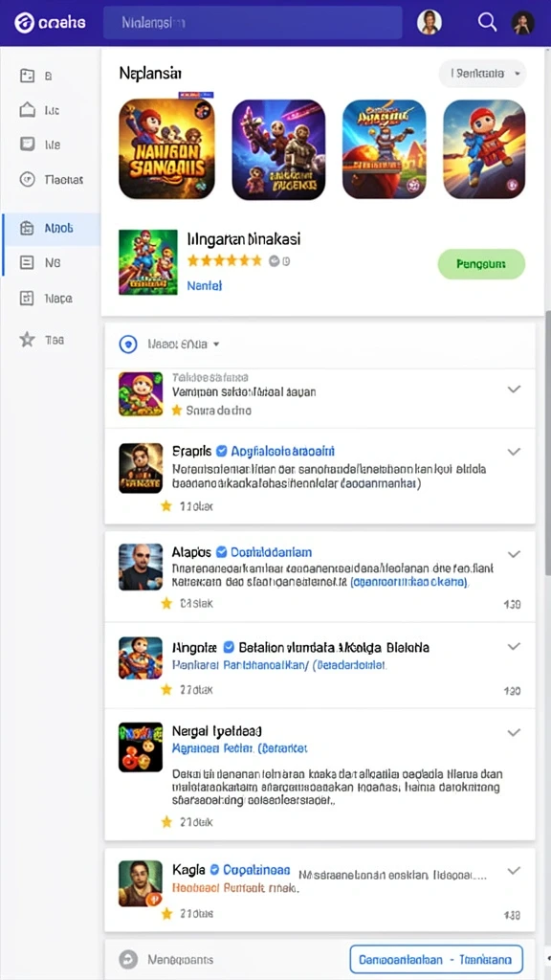The image size is (551, 980).
Task: Select the third sidebar icon labeled 'Ne'
Action: (27, 145)
